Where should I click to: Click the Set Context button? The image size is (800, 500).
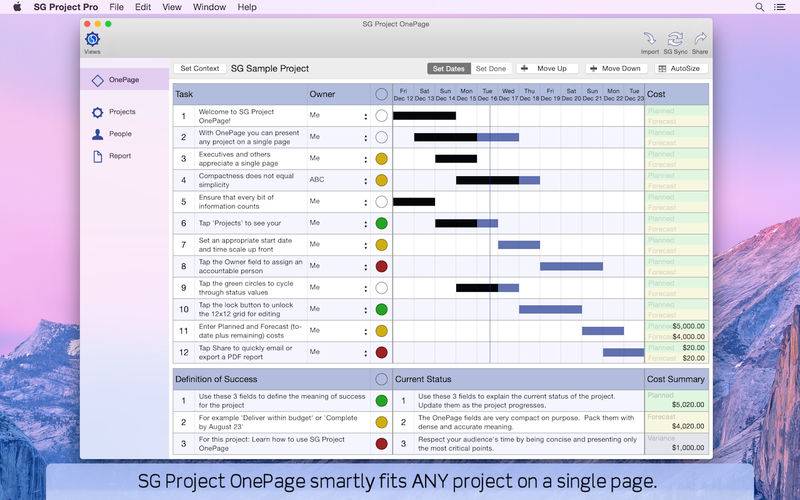199,68
